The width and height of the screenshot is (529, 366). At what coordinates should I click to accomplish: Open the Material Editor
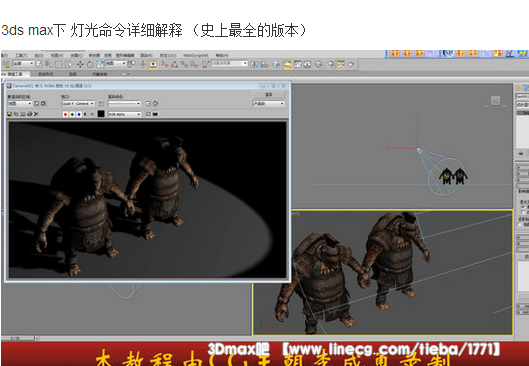[x=319, y=64]
